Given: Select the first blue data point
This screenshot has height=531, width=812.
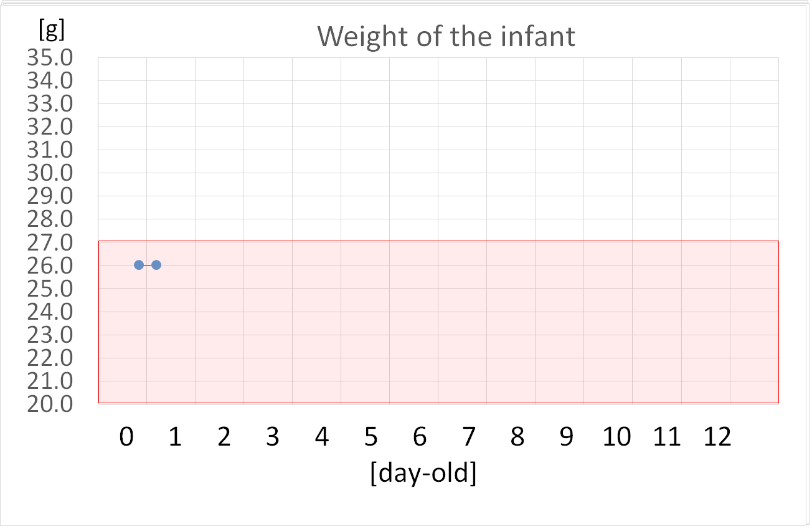Looking at the screenshot, I should [x=139, y=265].
